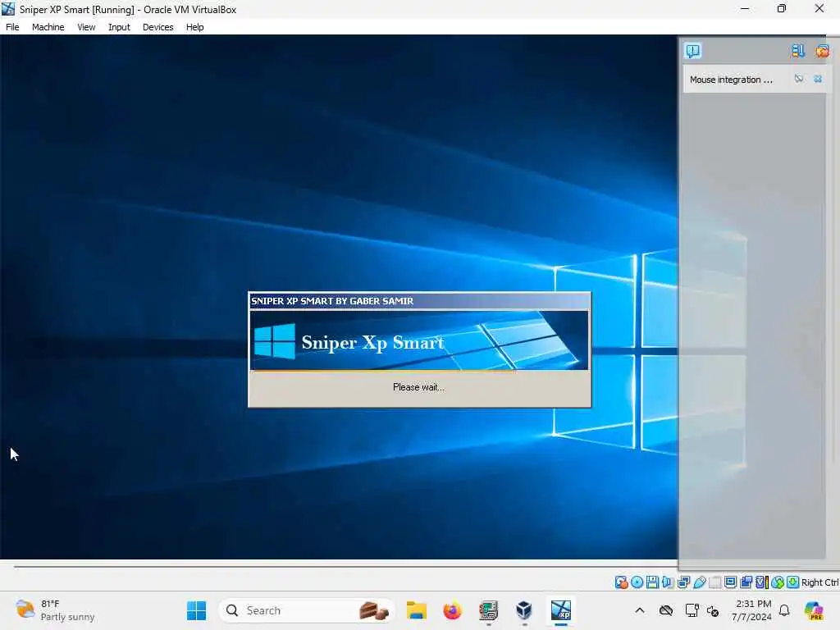Click the USB devices status icon
This screenshot has width=840, height=630.
[x=699, y=582]
